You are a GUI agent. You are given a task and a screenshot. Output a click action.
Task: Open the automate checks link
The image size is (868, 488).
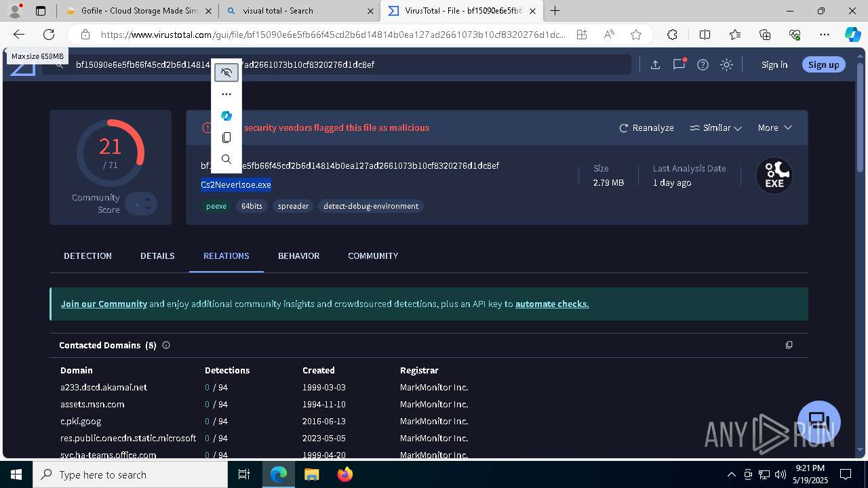coord(552,304)
